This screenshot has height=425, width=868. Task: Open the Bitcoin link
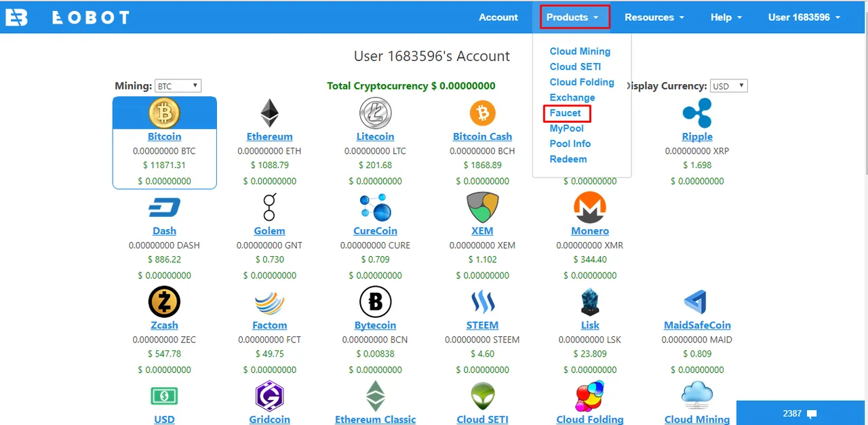pos(165,136)
